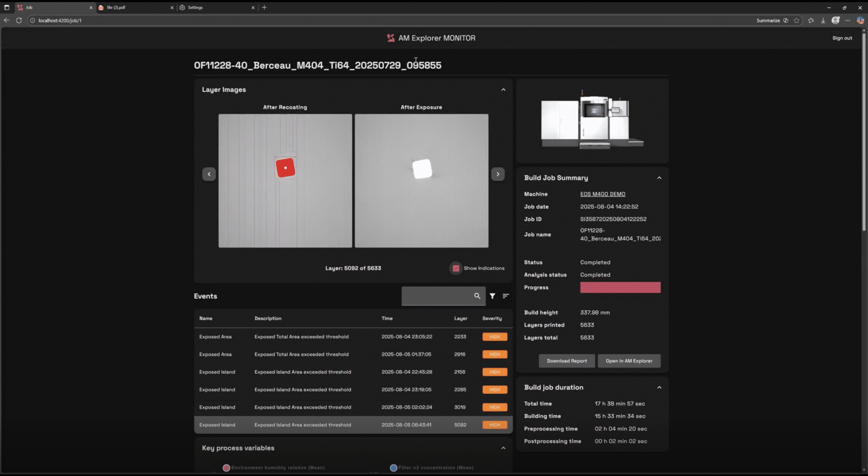
Task: Add this page to favorites star
Action: [796, 20]
